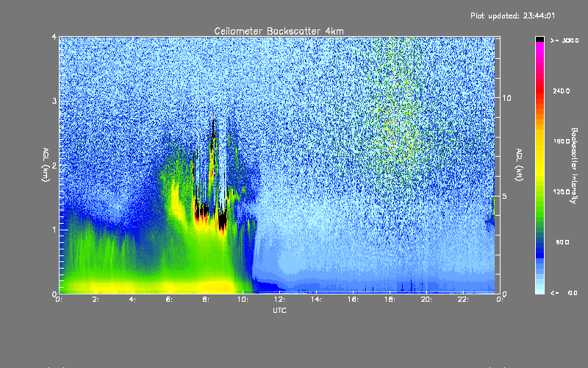Click the '120.0' colorbar value
The width and height of the screenshot is (588, 368).
(x=562, y=191)
